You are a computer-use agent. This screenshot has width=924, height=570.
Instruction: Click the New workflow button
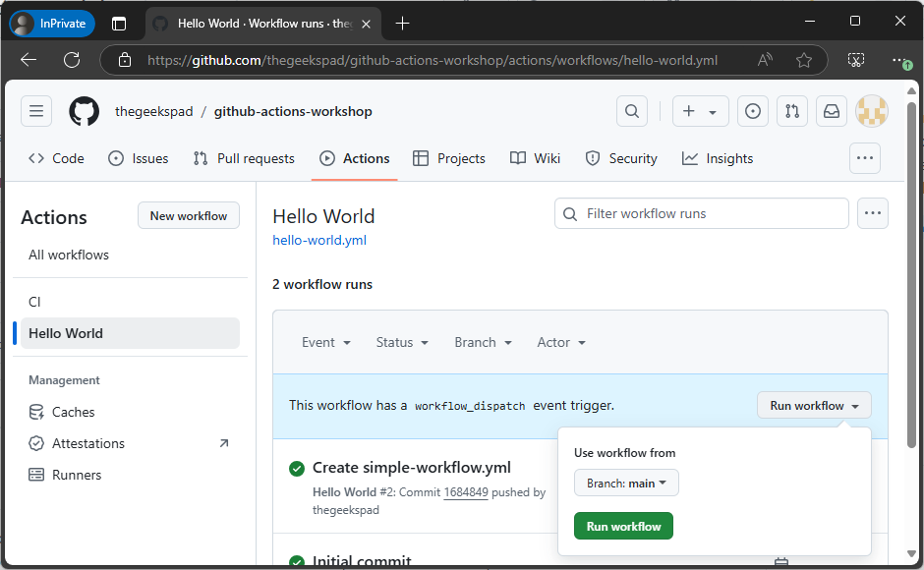(x=189, y=216)
